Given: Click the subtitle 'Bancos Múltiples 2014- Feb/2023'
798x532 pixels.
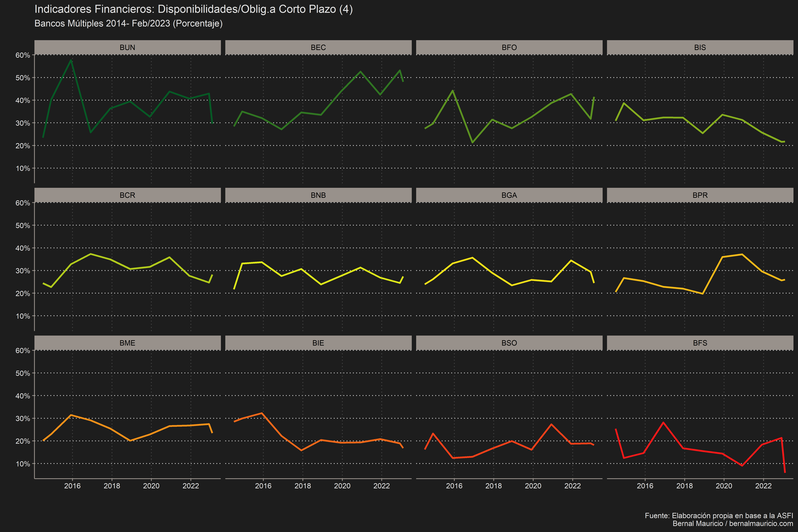Looking at the screenshot, I should [129, 23].
